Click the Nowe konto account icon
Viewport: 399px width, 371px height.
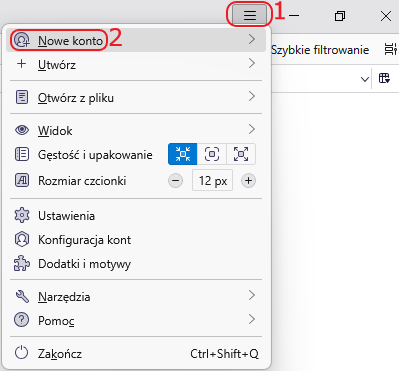click(22, 40)
